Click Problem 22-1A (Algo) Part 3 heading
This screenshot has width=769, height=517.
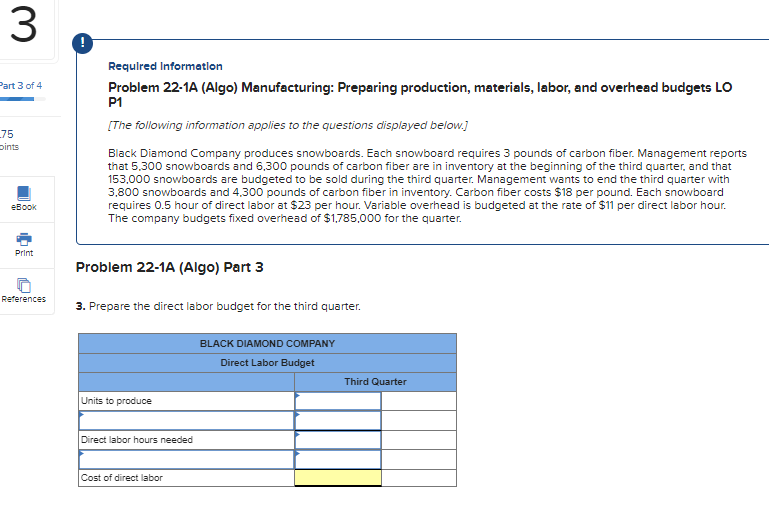pyautogui.click(x=170, y=267)
